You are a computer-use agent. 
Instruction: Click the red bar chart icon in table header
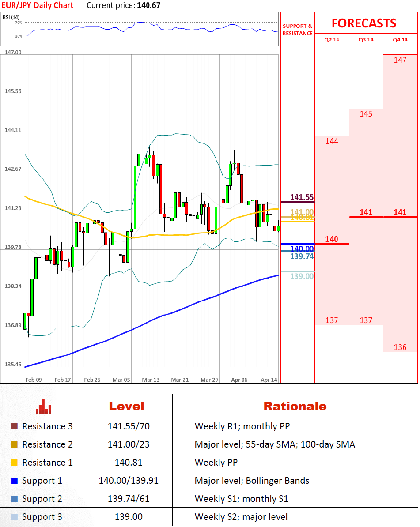[43, 407]
